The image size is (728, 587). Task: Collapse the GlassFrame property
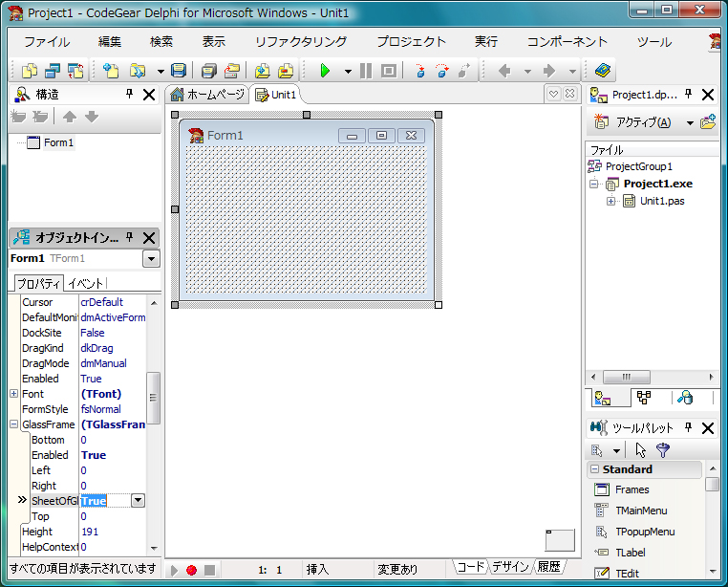click(x=14, y=424)
